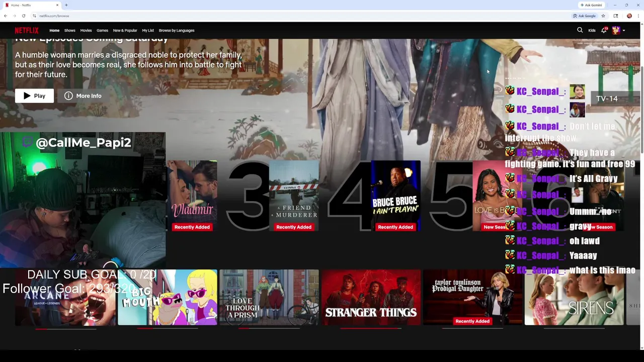This screenshot has width=644, height=362.
Task: Open the Shows menu item
Action: (69, 30)
